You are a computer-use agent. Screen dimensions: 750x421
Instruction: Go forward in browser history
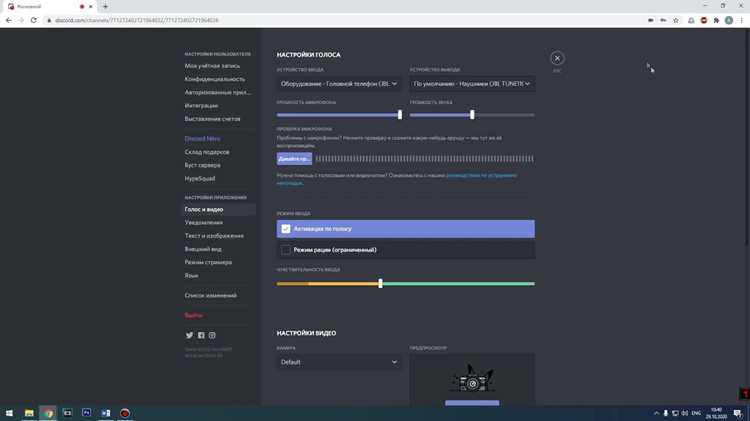[21, 20]
